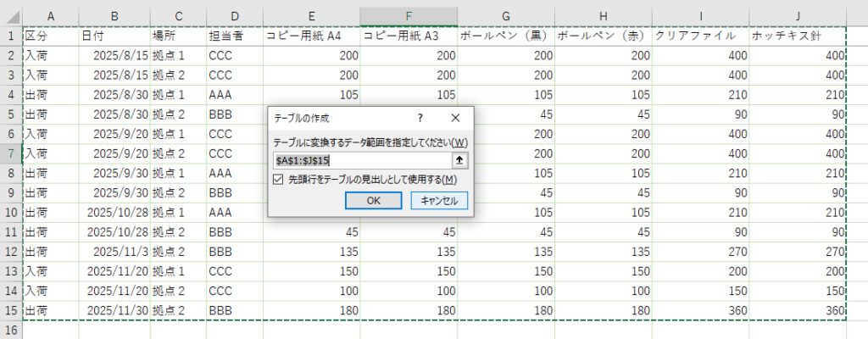This screenshot has height=339, width=868.
Task: Select column B header
Action: coord(114,17)
